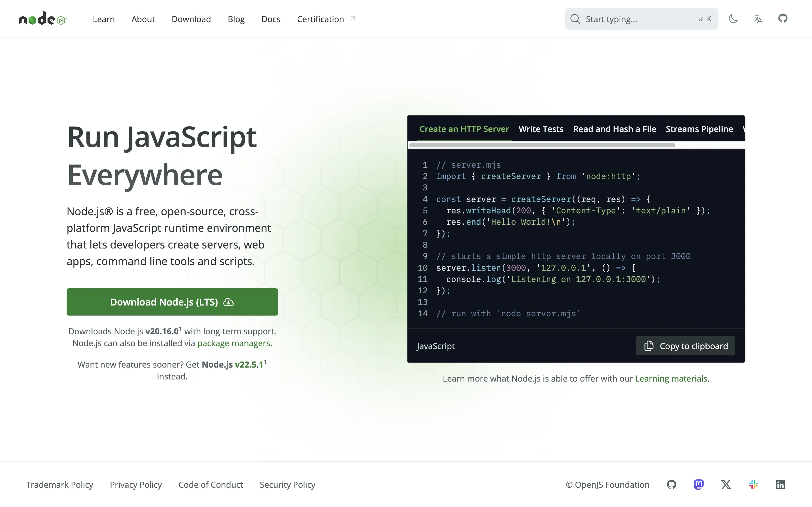Click the Node.js logo in the header
The height and width of the screenshot is (507, 812).
pos(43,19)
